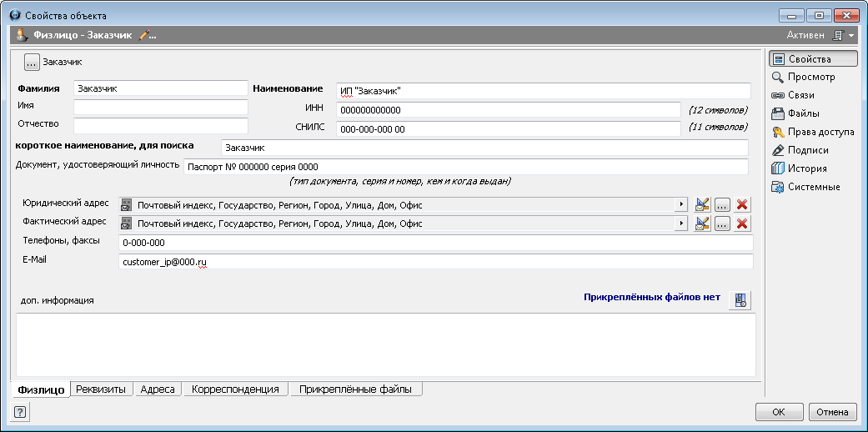The height and width of the screenshot is (432, 868).
Task: Open the Активен status dropdown
Action: pyautogui.click(x=849, y=36)
